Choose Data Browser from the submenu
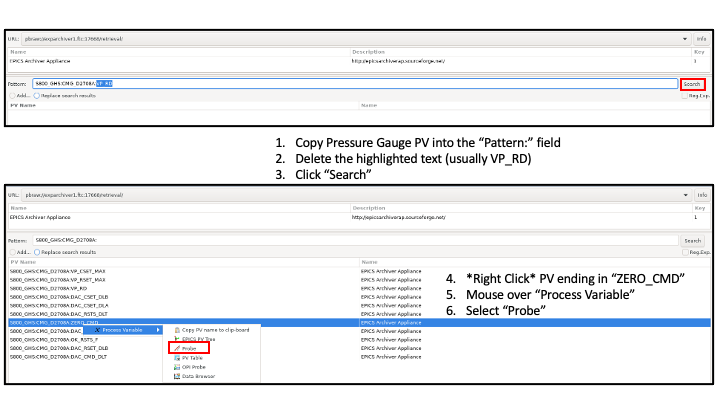This screenshot has height=405, width=720. [197, 376]
